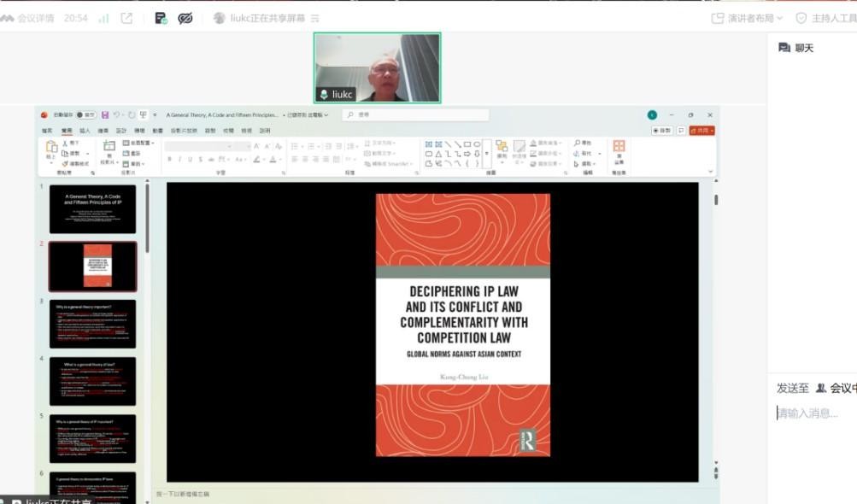
Task: Open the Slide Show ribbon tab
Action: click(184, 131)
